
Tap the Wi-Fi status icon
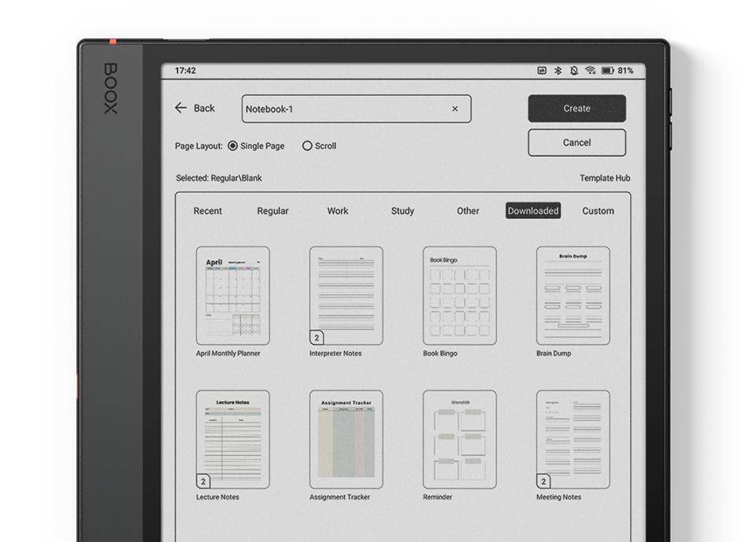click(x=590, y=70)
